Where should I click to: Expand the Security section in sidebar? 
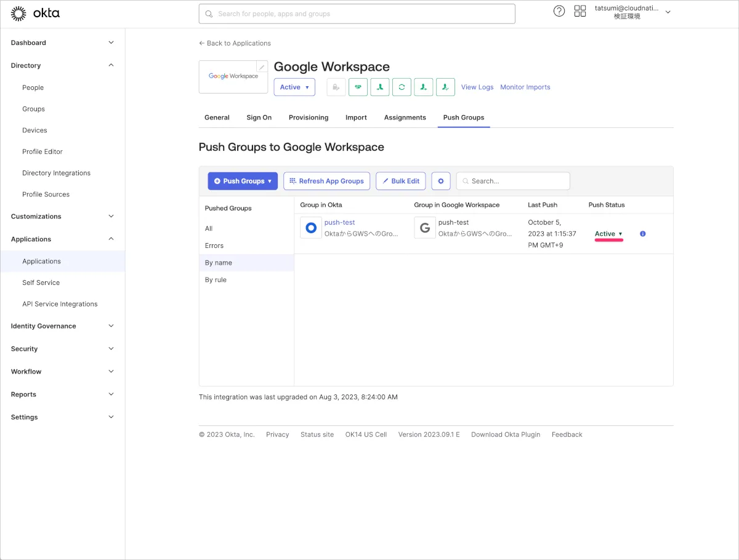click(62, 349)
